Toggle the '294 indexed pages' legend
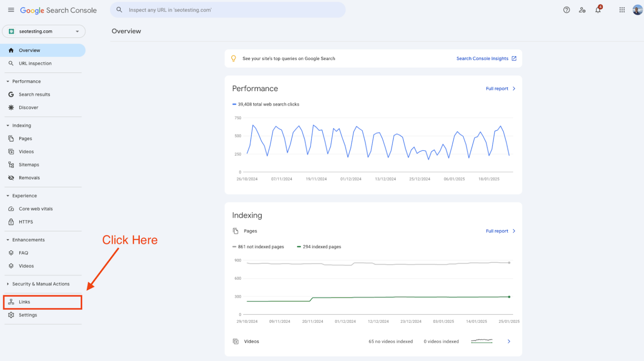 (319, 246)
